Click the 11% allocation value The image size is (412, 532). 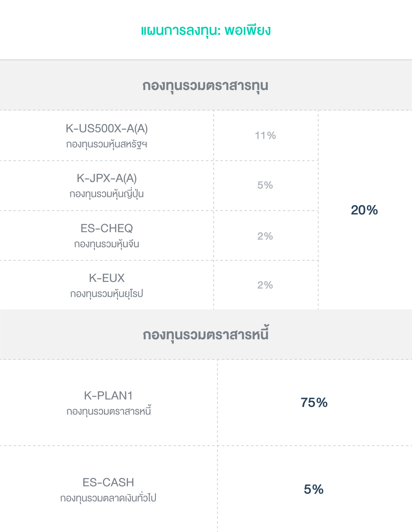click(x=265, y=136)
